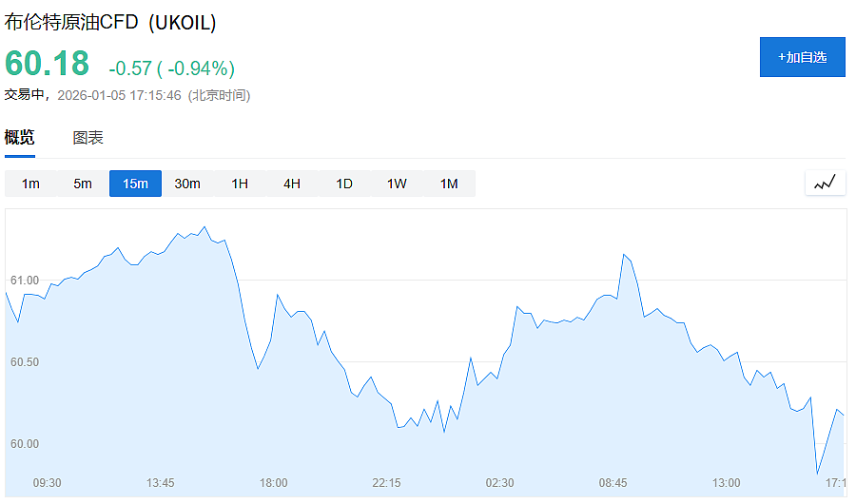Click the 18:00 time axis label
This screenshot has width=856, height=504.
click(274, 483)
